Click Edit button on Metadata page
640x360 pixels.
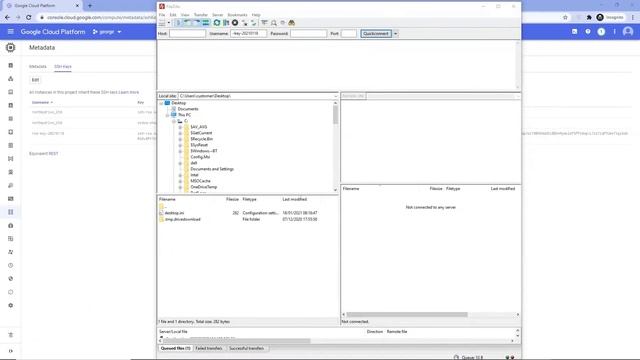coord(36,80)
